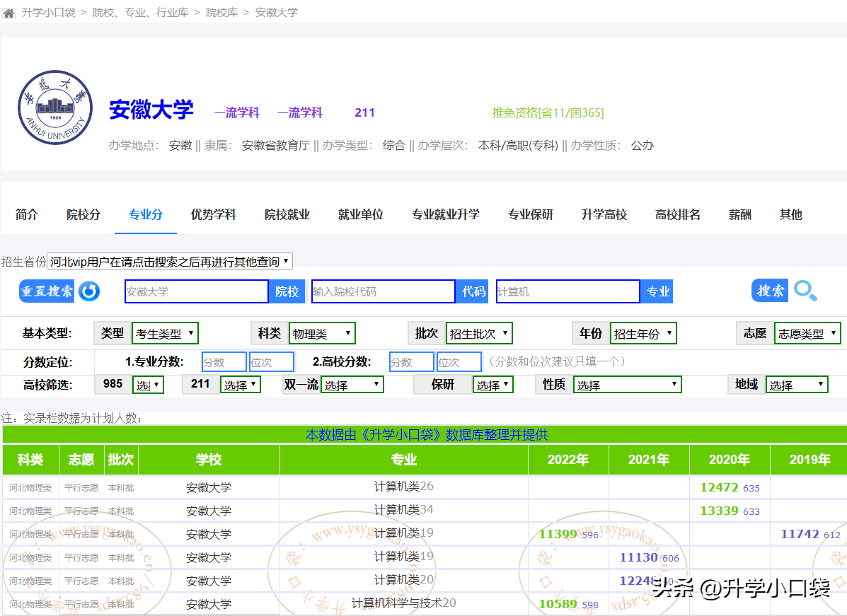
Task: Open 专业就业升学 tab
Action: click(x=445, y=214)
